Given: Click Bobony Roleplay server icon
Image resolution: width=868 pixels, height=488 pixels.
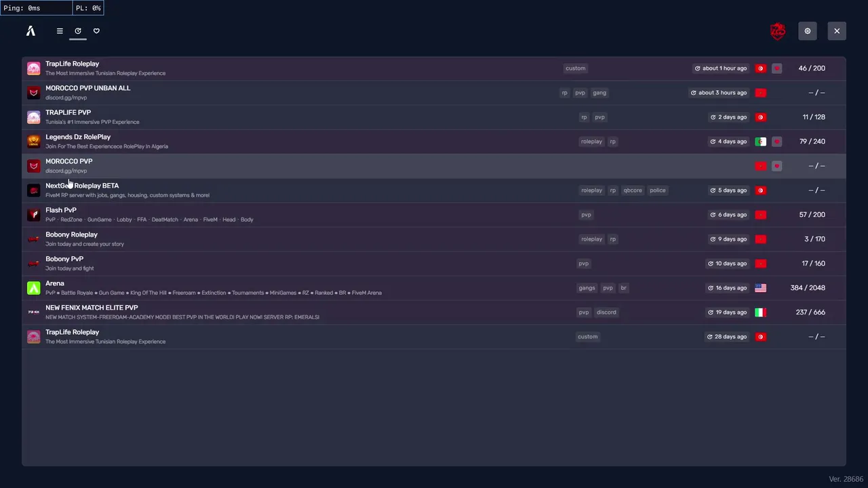Looking at the screenshot, I should click(34, 239).
